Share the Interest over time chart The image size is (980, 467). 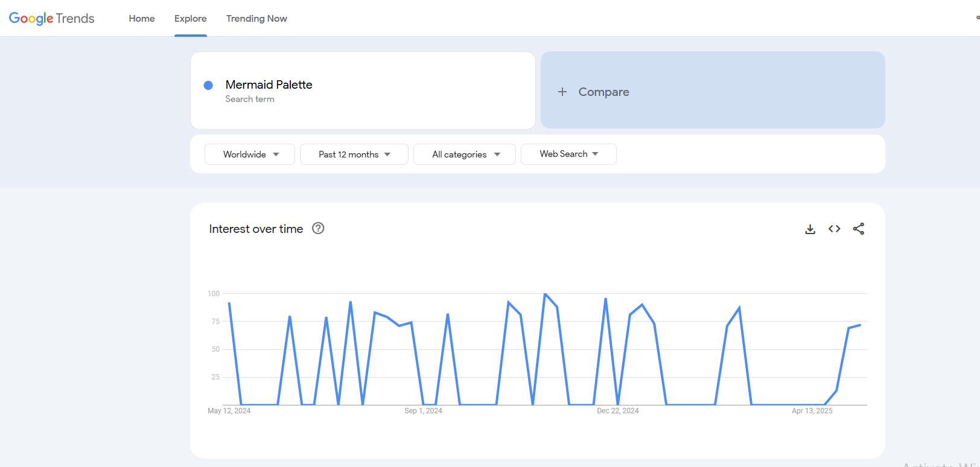coord(859,229)
